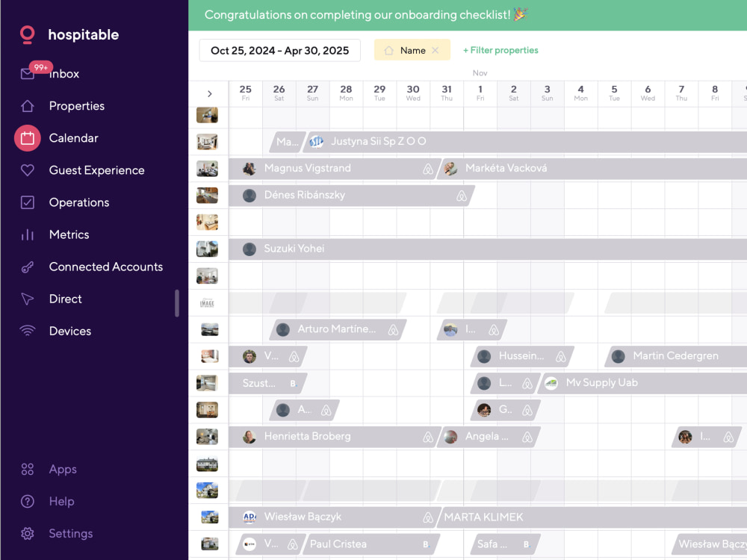Click the 4 Mon date header
Viewport: 747px width, 560px height.
580,93
